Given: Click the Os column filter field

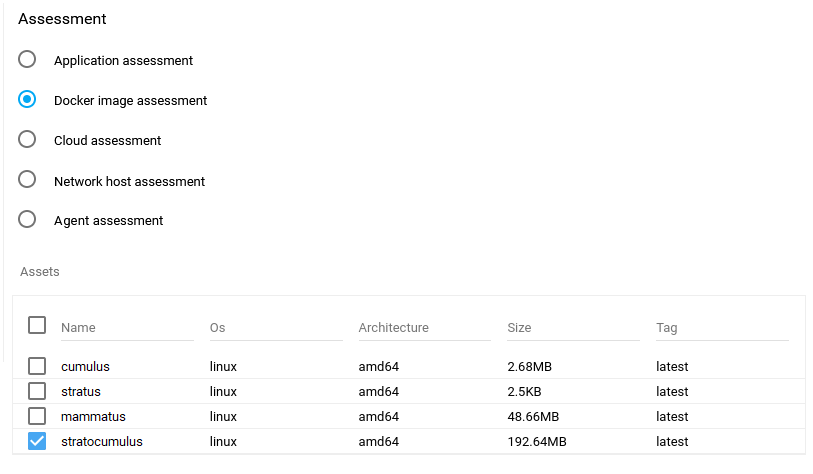Looking at the screenshot, I should pos(275,328).
